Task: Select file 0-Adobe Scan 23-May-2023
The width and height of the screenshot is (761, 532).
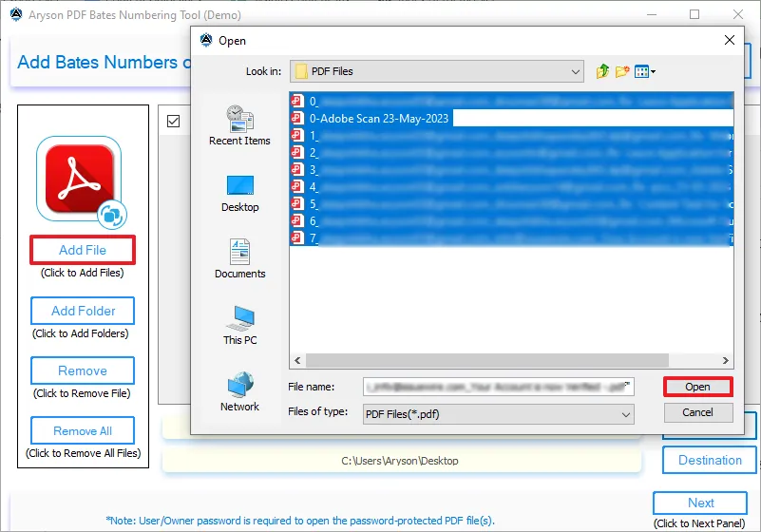Action: [378, 119]
